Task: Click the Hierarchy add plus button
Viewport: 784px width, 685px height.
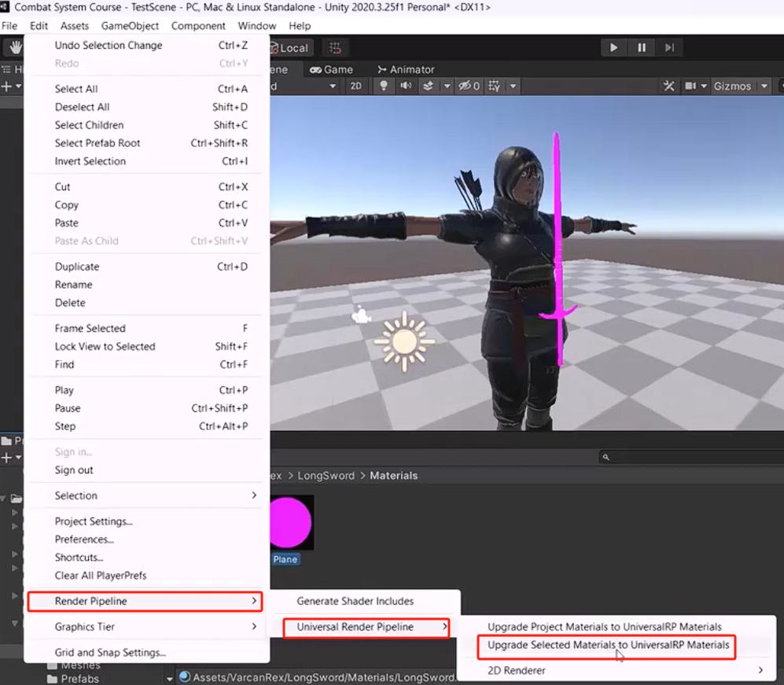Action: pos(6,87)
